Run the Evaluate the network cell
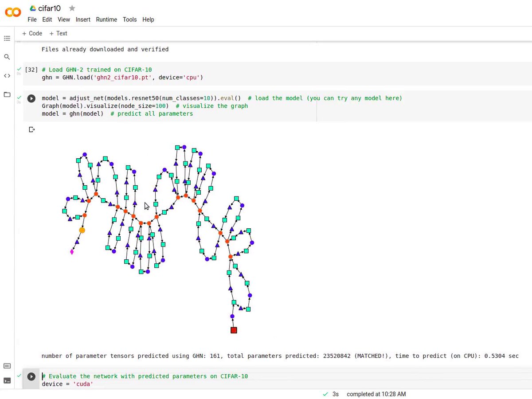 coord(31,376)
